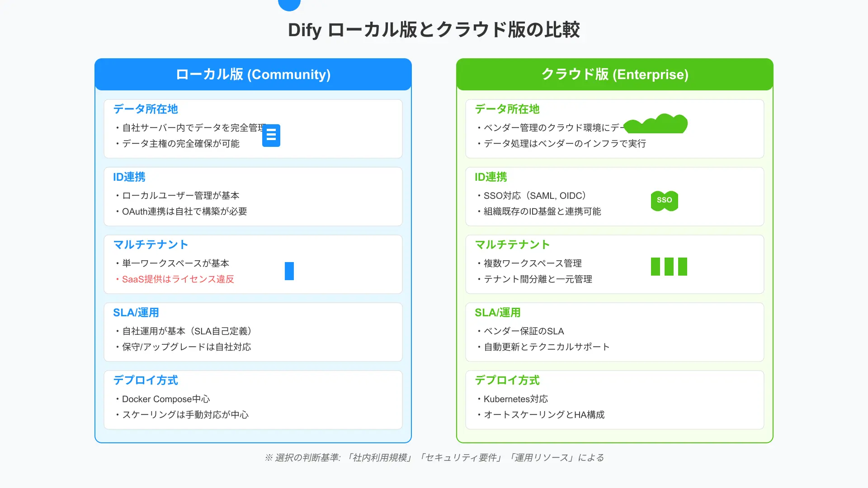The width and height of the screenshot is (868, 488).
Task: Click text データ処理はベンダーのインフラで実行
Action: tap(561, 144)
